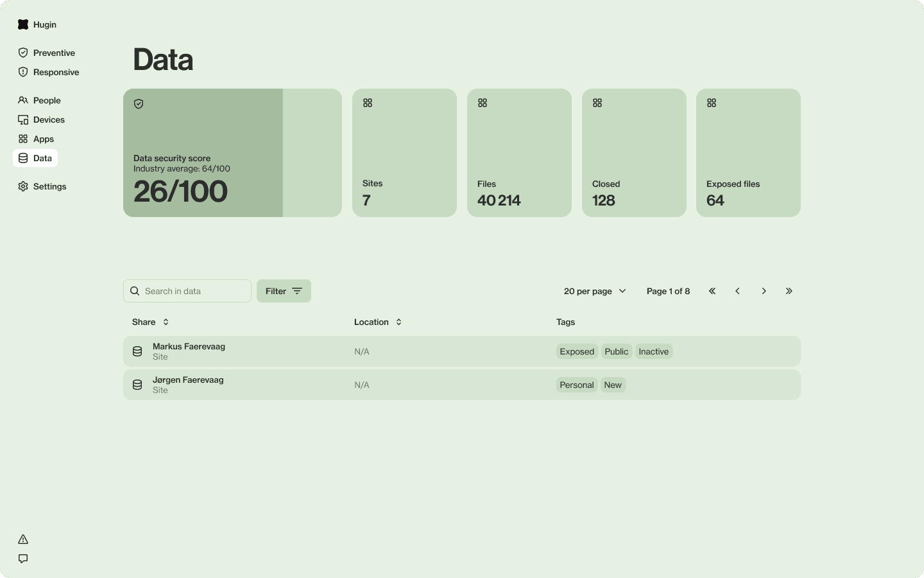Viewport: 924px width, 578px height.
Task: Click the grid icon on Sites card
Action: coord(368,103)
